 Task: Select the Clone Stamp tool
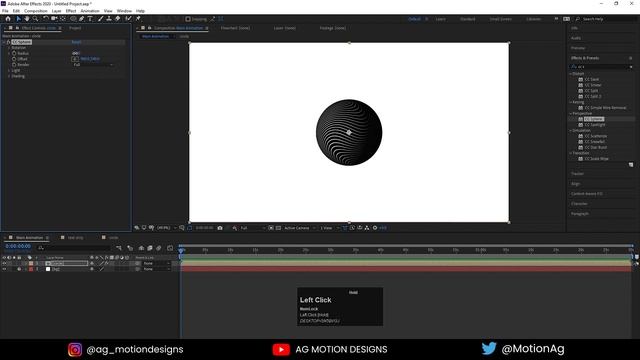click(109, 19)
